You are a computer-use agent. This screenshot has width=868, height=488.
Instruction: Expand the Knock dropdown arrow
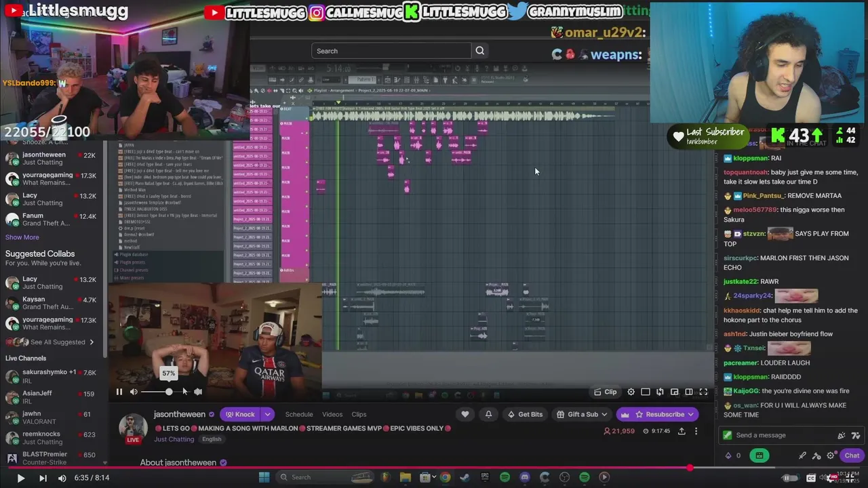click(x=268, y=414)
